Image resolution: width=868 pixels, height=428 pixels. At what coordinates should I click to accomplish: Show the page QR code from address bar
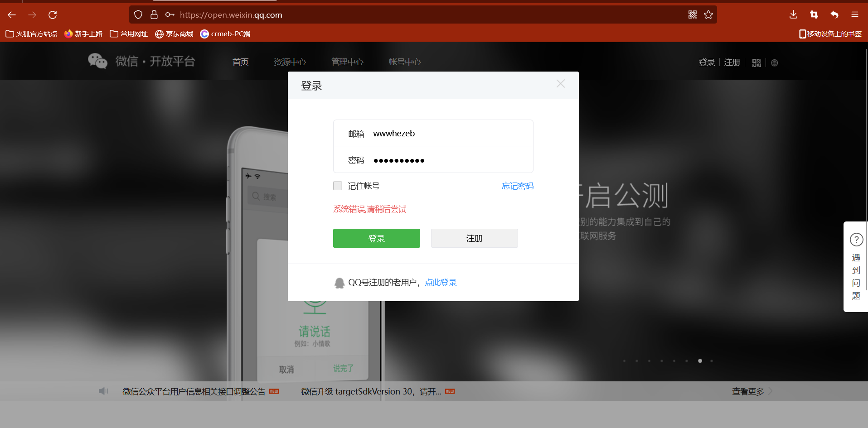(x=693, y=15)
